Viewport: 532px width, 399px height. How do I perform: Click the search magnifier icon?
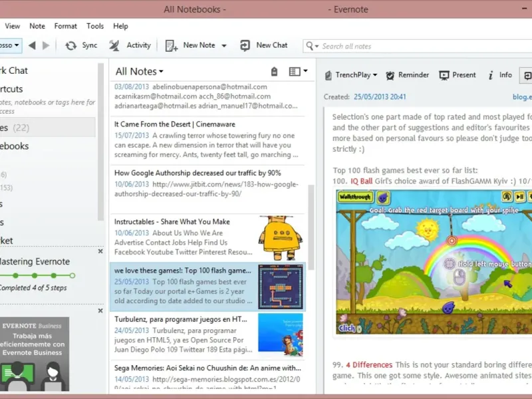[309, 46]
